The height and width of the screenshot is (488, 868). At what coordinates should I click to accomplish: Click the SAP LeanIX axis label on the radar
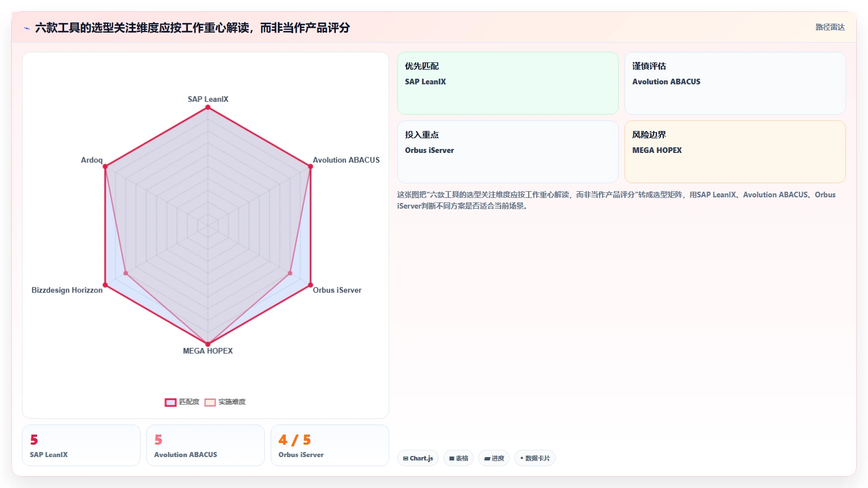tap(208, 99)
